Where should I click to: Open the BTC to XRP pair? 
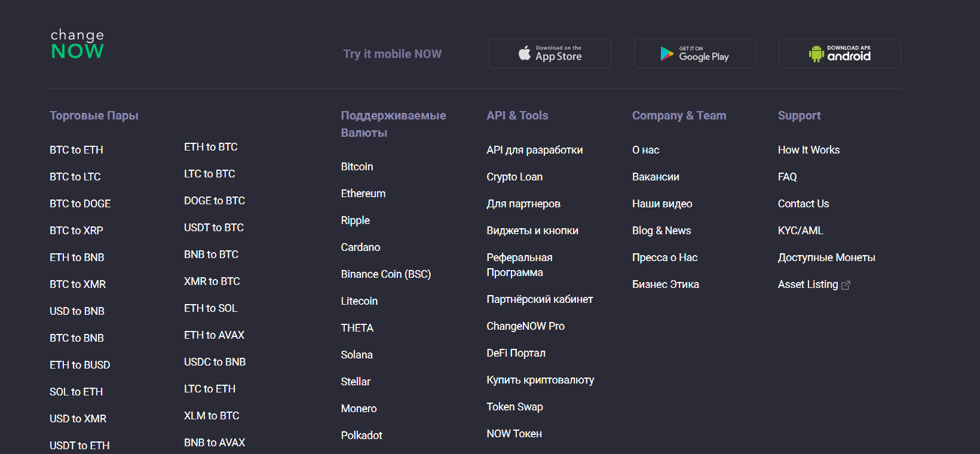click(76, 231)
